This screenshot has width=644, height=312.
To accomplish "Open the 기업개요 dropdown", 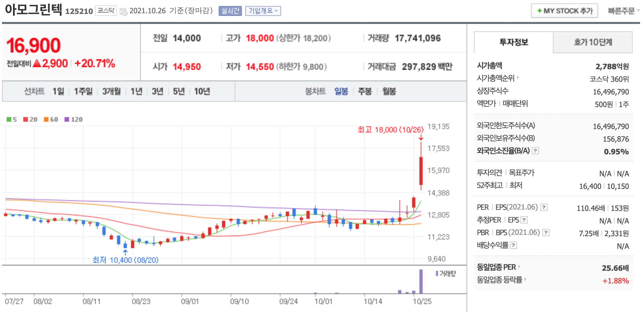I will [x=263, y=11].
